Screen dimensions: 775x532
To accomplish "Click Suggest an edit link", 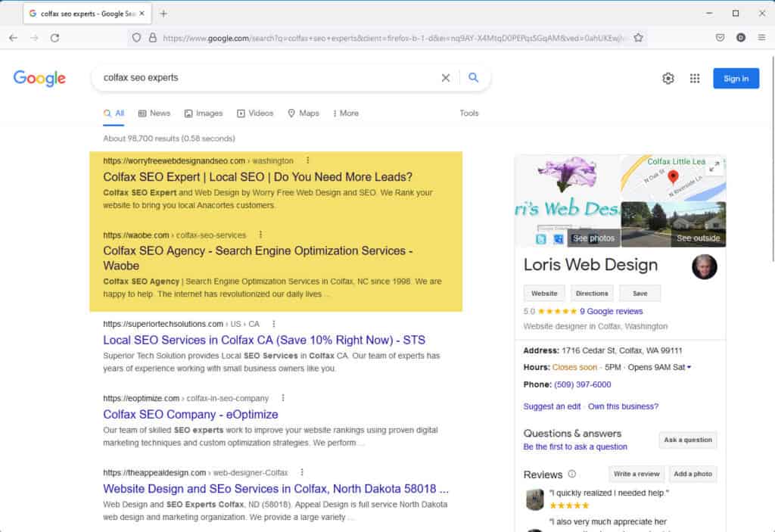I will 552,406.
